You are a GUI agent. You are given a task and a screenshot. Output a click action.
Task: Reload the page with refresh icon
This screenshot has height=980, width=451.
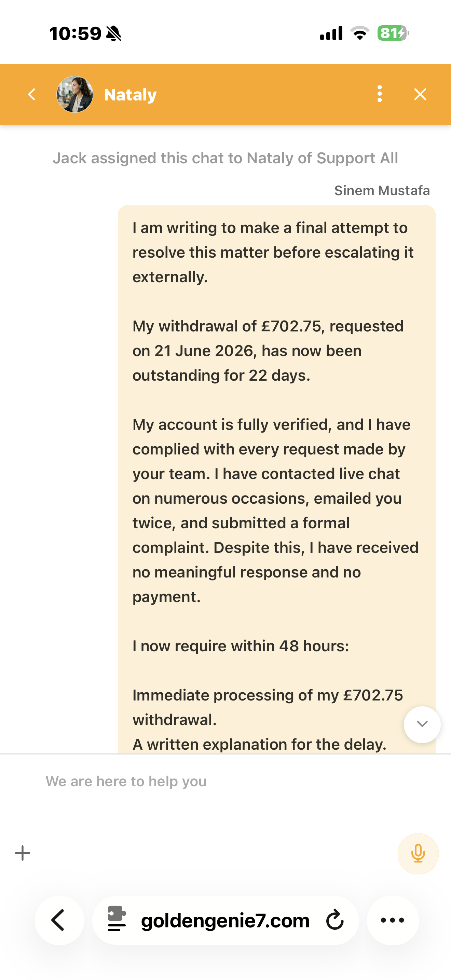pyautogui.click(x=334, y=920)
